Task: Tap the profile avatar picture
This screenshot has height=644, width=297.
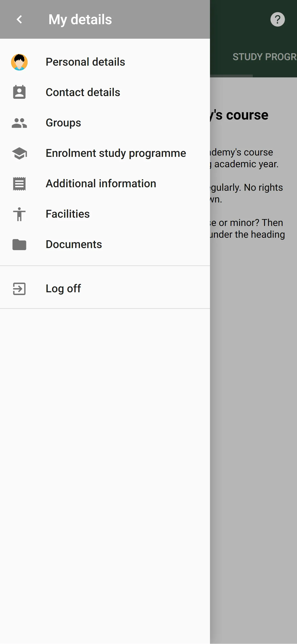Action: point(19,62)
